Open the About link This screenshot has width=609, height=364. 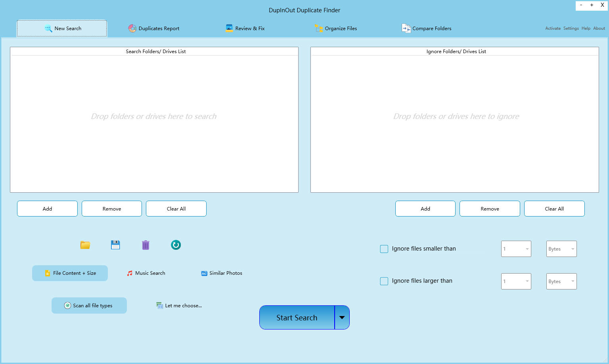tap(599, 29)
